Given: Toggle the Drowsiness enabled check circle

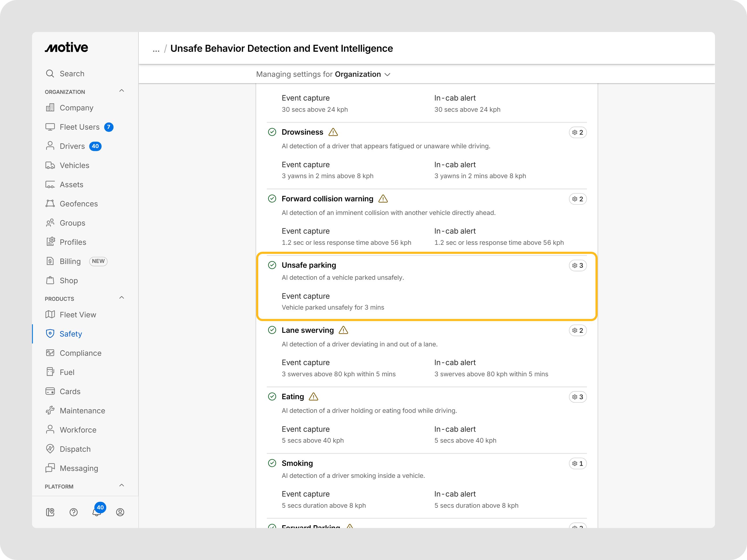Looking at the screenshot, I should tap(272, 132).
